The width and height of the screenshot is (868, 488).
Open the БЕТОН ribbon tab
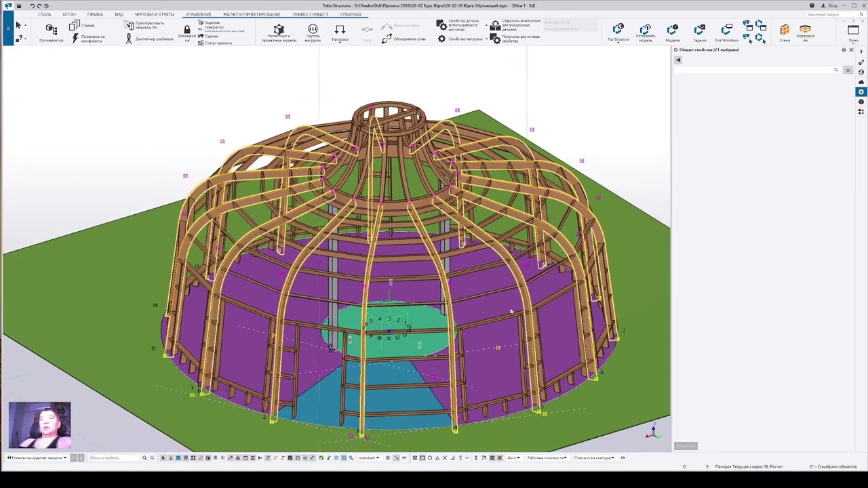[x=69, y=14]
